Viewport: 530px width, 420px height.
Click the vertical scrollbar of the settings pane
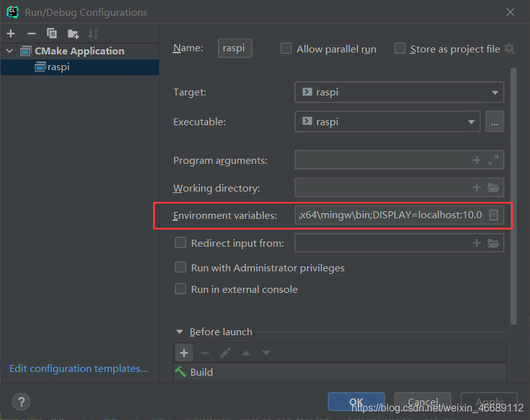514,196
